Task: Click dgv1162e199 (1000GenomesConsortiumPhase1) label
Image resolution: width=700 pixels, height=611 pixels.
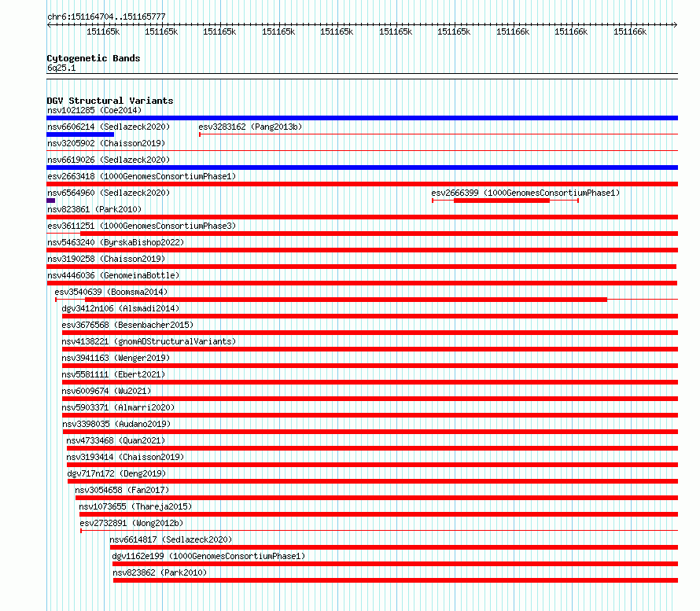Action: [x=208, y=556]
